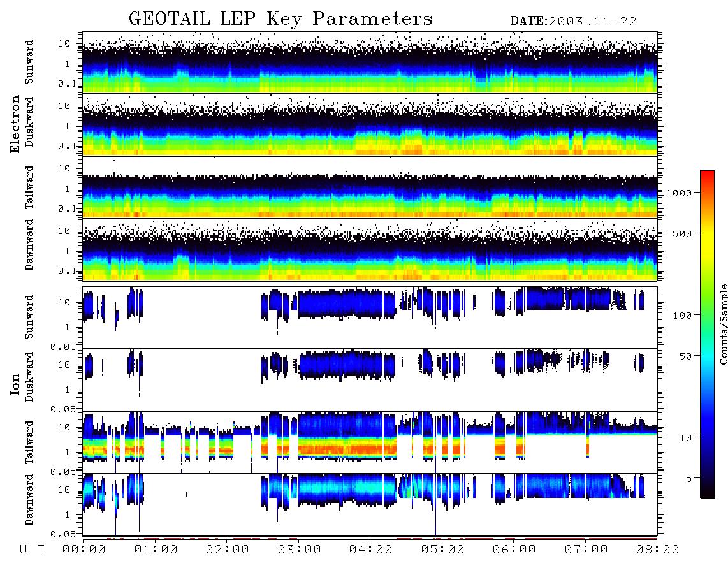The height and width of the screenshot is (561, 728).
Task: Click the GEOTAIL LEP Key Parameters title
Action: [280, 19]
